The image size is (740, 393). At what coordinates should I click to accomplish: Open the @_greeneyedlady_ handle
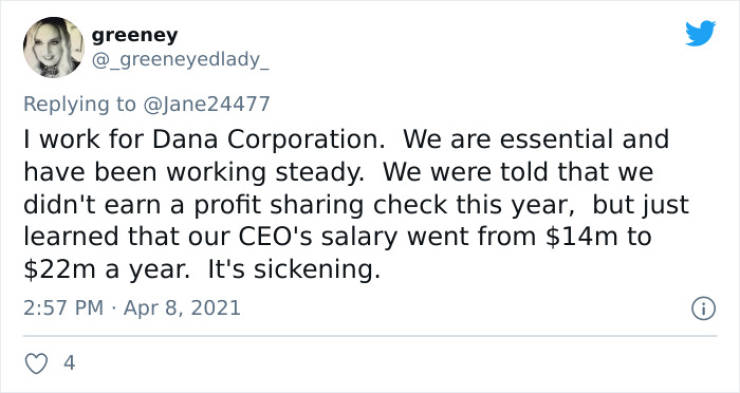click(180, 60)
